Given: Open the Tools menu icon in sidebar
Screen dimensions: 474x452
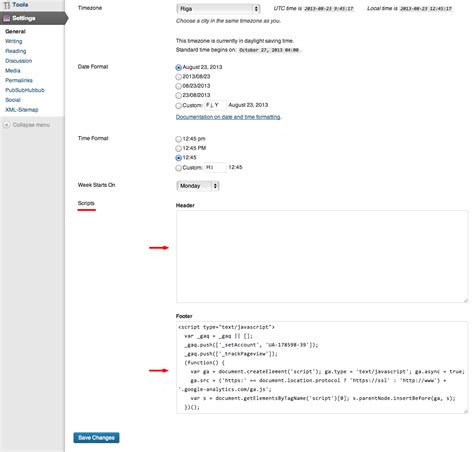Looking at the screenshot, I should (6, 5).
